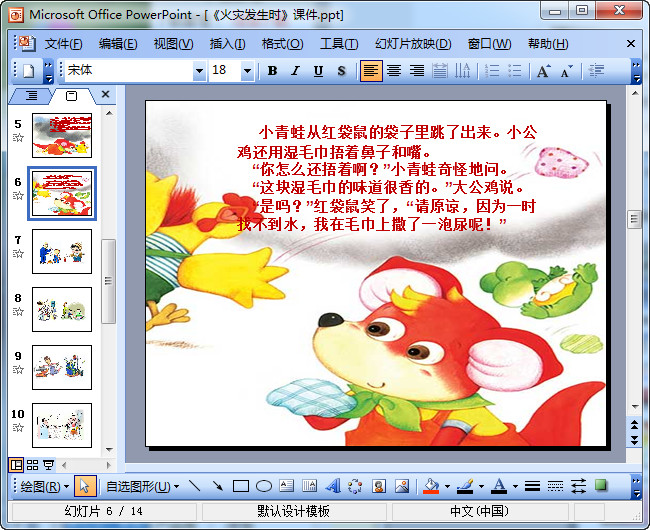
Task: Close the document with the menu bar X
Action: coord(631,44)
